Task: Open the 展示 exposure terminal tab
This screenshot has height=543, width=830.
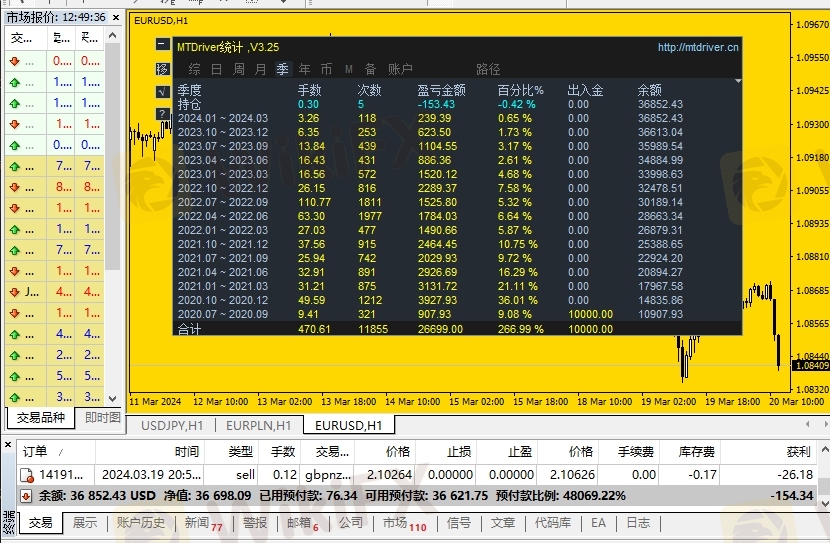Action: coord(85,523)
